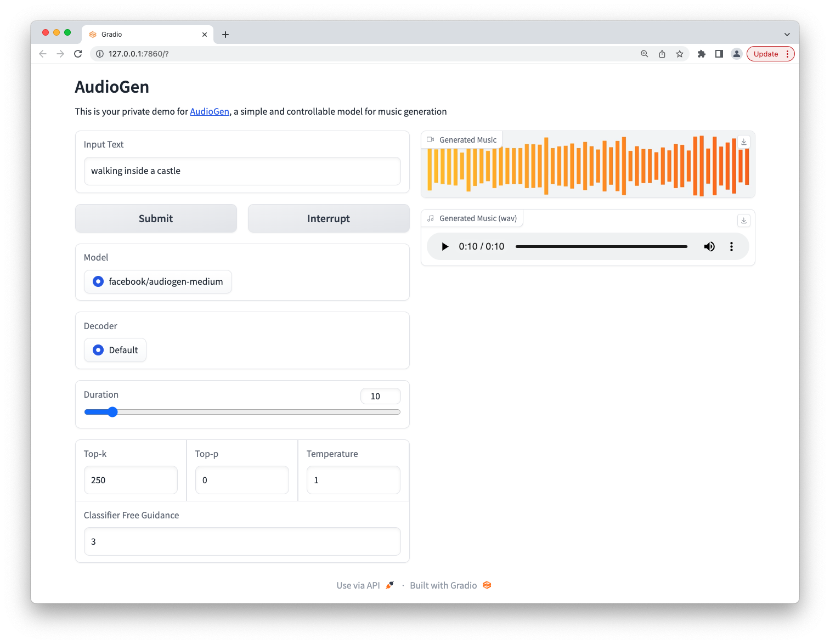830x644 pixels.
Task: Open the AudioGen link
Action: tap(210, 111)
